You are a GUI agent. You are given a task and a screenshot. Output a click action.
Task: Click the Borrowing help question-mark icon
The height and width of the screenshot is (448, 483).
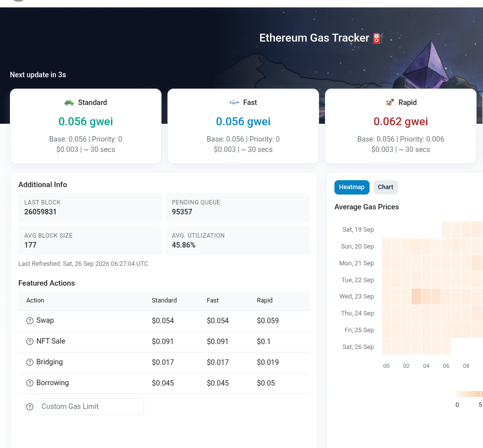(30, 383)
